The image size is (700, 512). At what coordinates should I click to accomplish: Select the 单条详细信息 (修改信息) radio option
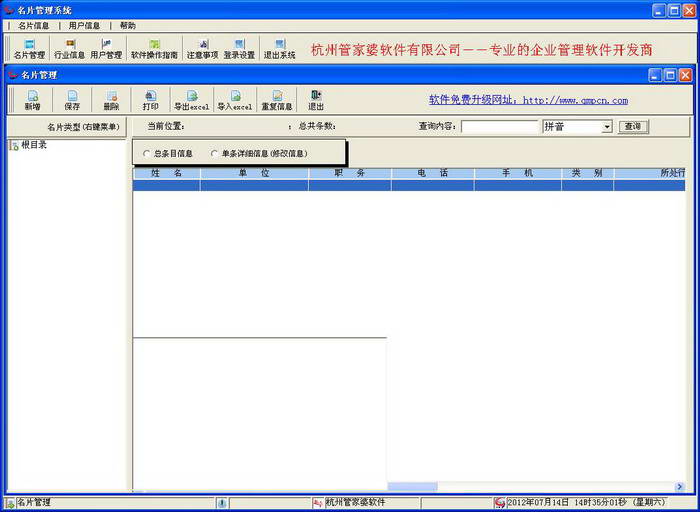click(214, 154)
